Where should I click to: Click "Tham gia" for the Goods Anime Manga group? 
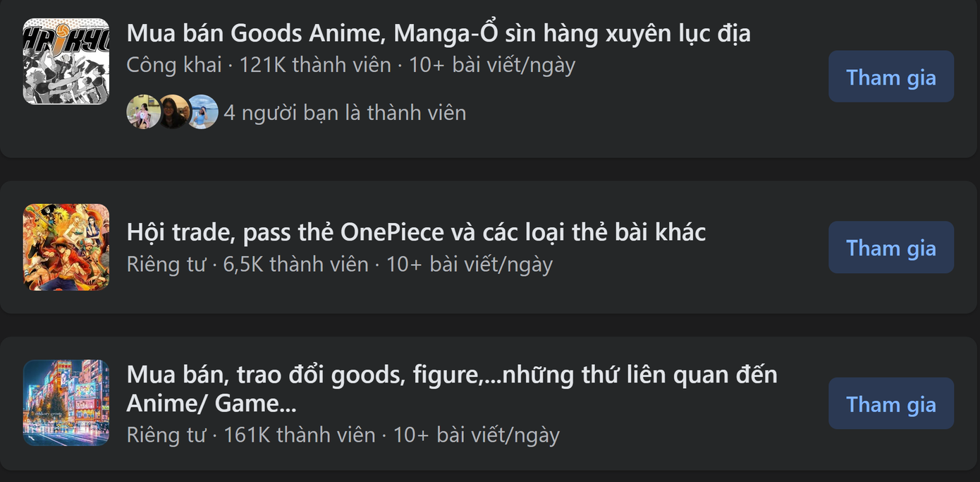pos(890,77)
